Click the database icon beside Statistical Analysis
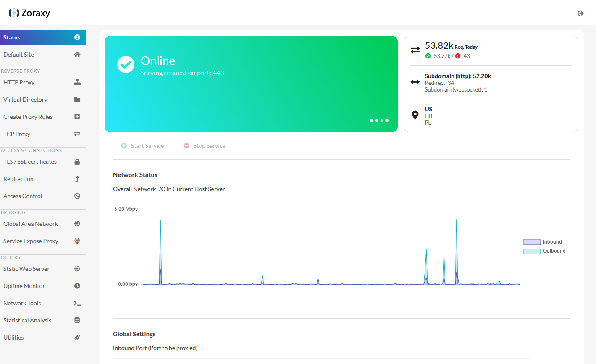Viewport: 596px width, 364px height. point(77,320)
